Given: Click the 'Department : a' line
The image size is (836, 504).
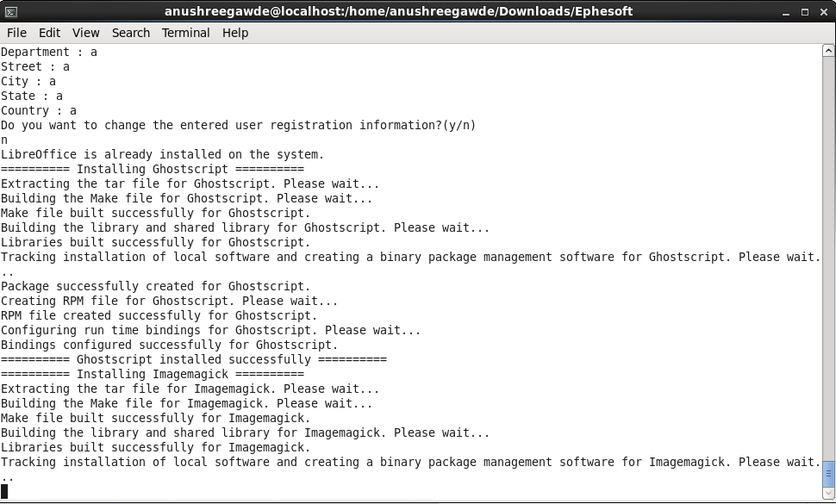Looking at the screenshot, I should coord(49,53).
